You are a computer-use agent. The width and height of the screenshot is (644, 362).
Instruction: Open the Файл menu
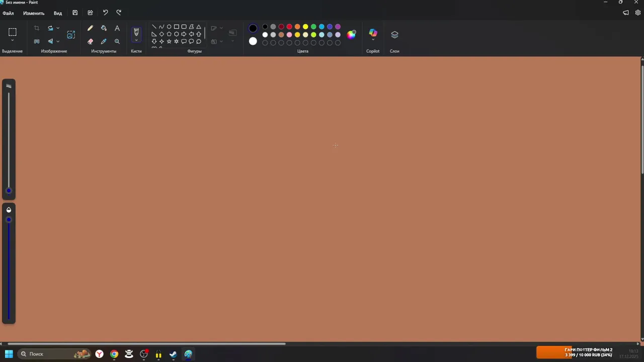[x=8, y=13]
